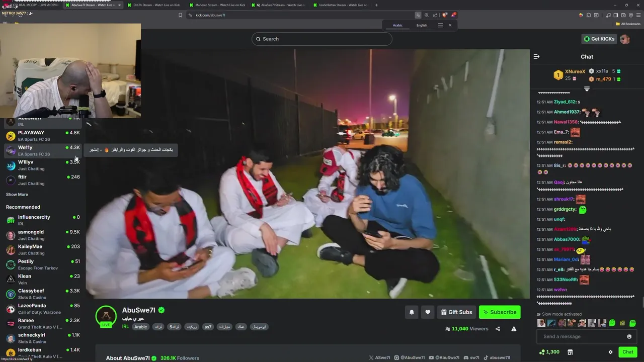Click the Brave Rewards triangle icon

click(x=453, y=15)
